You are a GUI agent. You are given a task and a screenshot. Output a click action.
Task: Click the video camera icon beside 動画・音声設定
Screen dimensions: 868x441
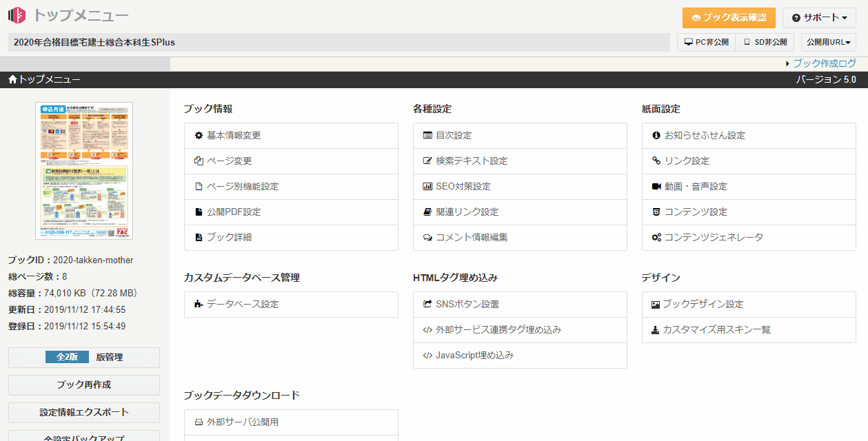click(x=656, y=187)
